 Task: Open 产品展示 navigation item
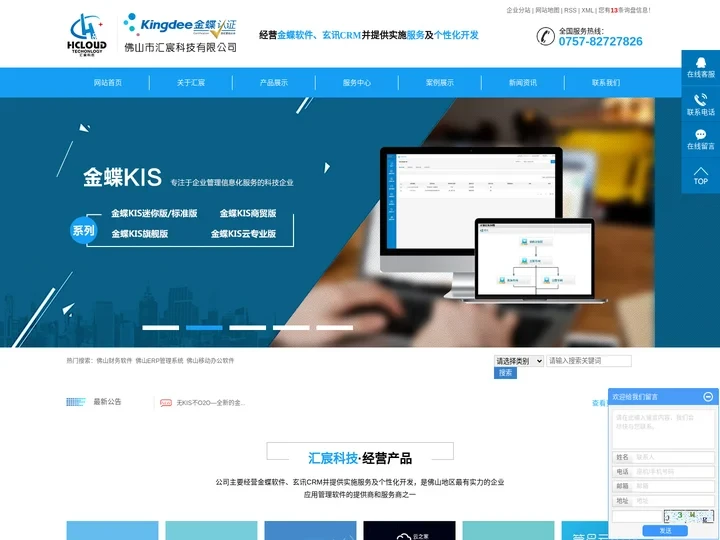click(274, 83)
